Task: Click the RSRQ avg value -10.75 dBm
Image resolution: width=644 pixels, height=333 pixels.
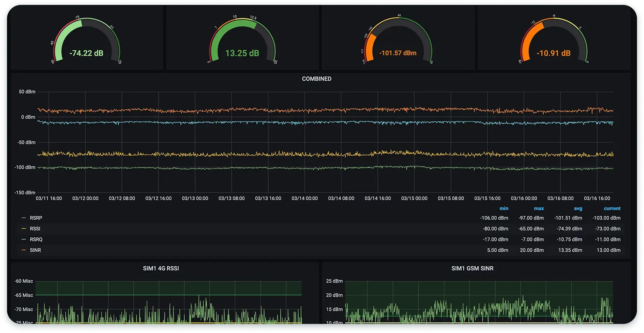Action: point(569,239)
